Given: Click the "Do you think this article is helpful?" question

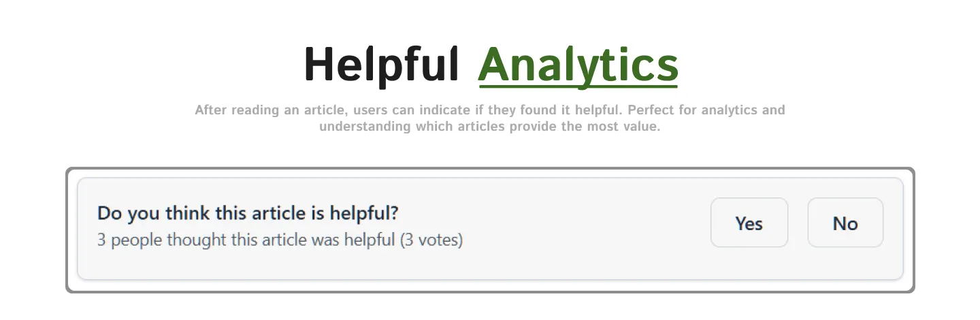Looking at the screenshot, I should [248, 213].
